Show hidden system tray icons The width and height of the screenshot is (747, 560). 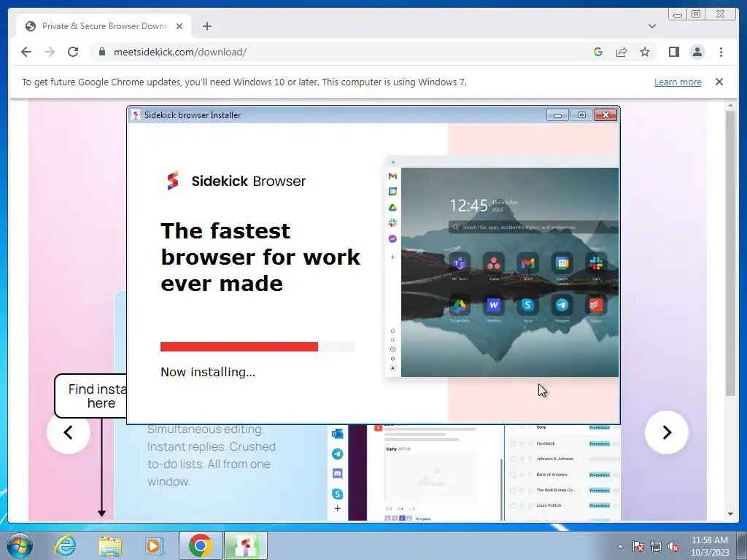coord(620,546)
